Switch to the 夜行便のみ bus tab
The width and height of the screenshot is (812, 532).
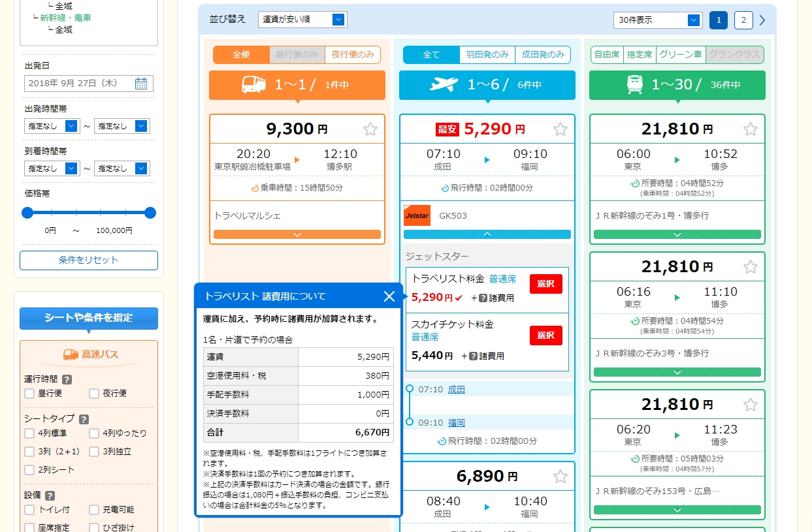coord(353,55)
